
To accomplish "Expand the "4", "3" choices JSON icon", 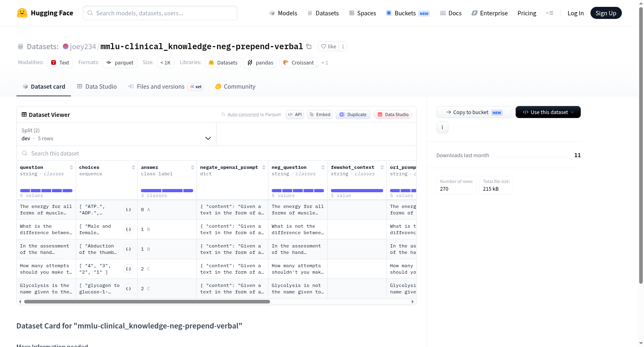I will 128,269.
